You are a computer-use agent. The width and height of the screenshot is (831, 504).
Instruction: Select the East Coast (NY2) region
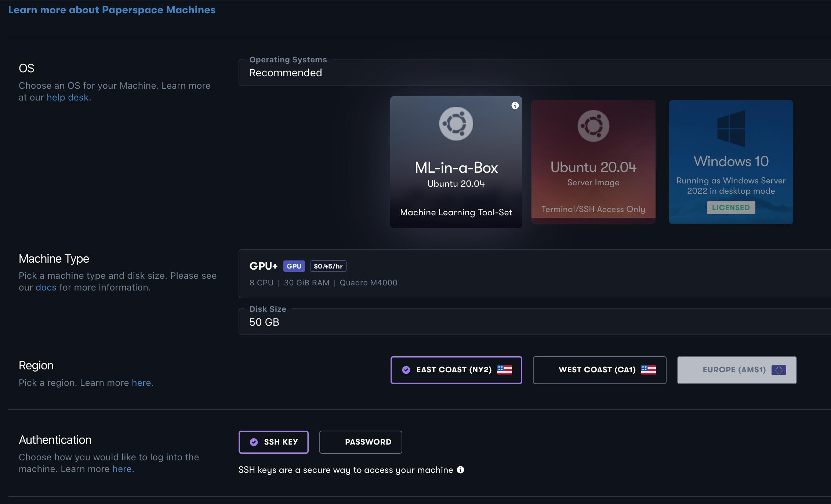tap(456, 370)
